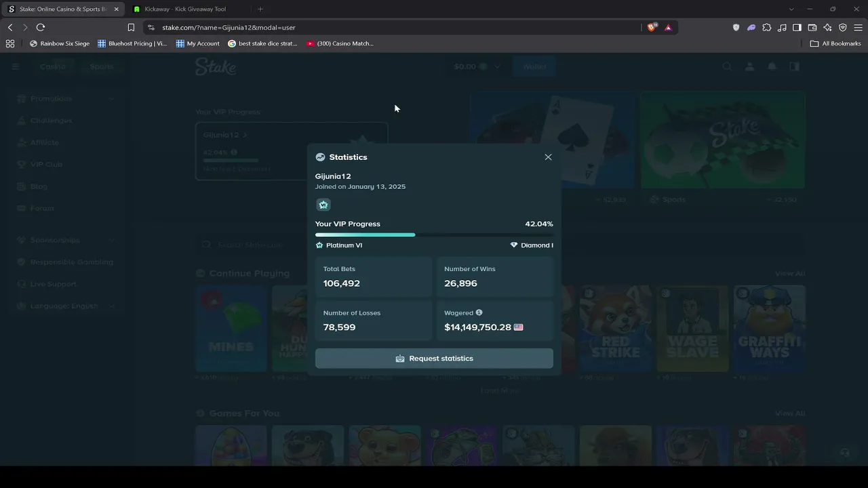Image resolution: width=868 pixels, height=488 pixels.
Task: Click the Number of Wins value 26,896
Action: 460,283
